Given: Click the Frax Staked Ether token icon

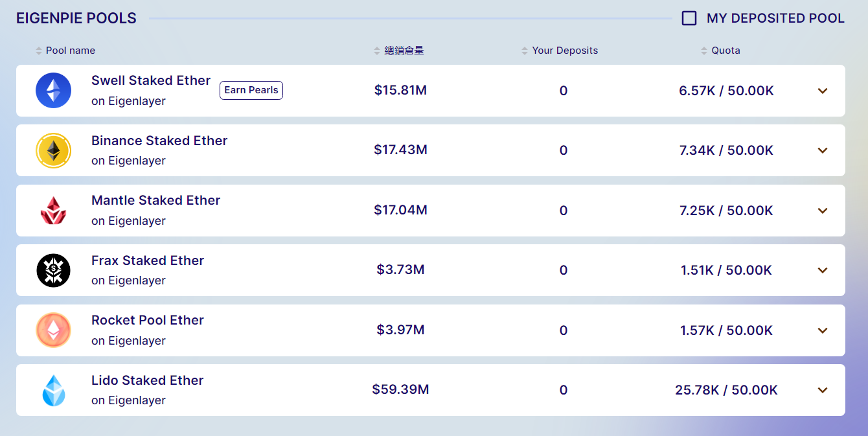Looking at the screenshot, I should click(x=53, y=270).
